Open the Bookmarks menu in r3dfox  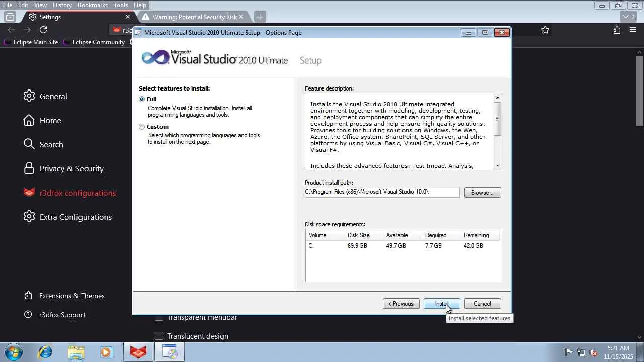pyautogui.click(x=93, y=5)
